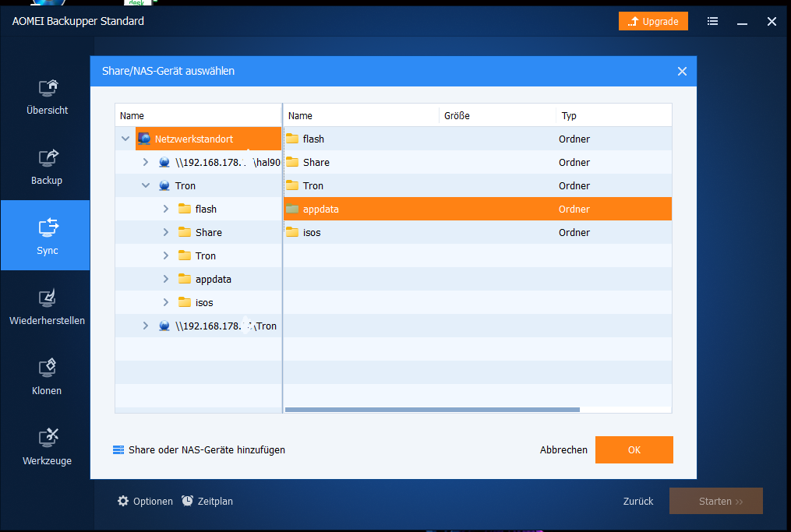Click the globe icon beside \\192.168.178 \Tron
Image resolution: width=791 pixels, height=532 pixels.
click(x=164, y=326)
